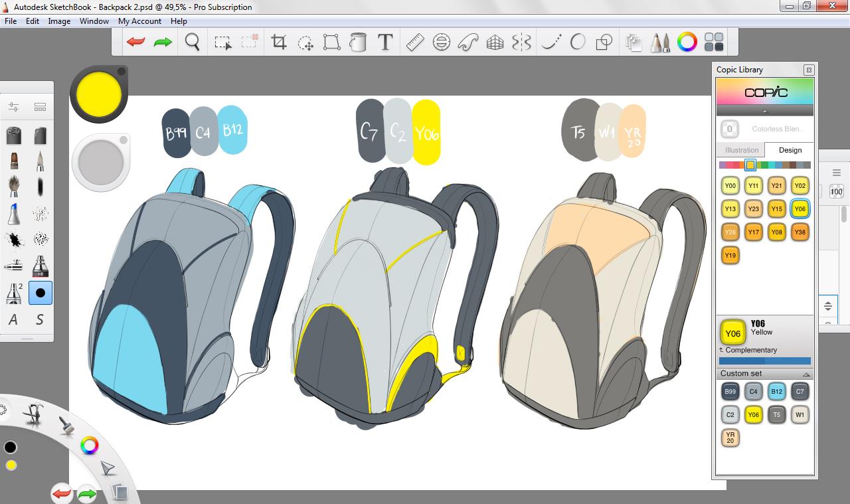
Task: Switch to the Illustration tab
Action: click(x=741, y=150)
